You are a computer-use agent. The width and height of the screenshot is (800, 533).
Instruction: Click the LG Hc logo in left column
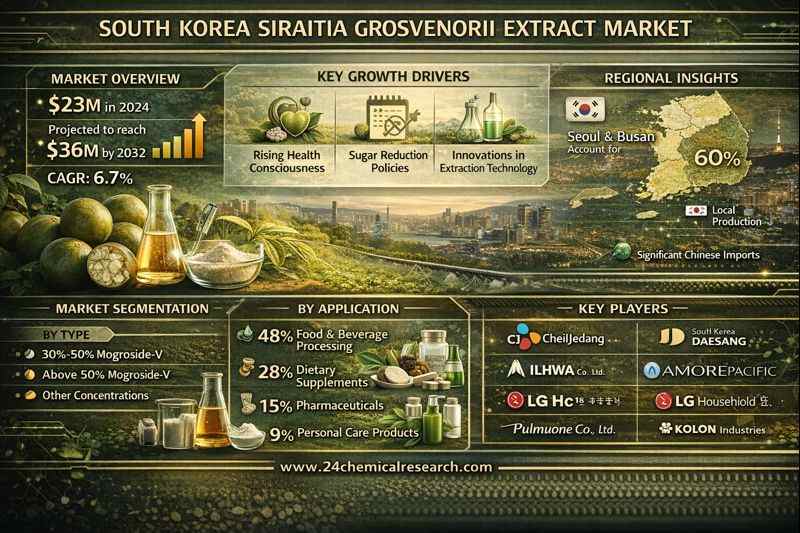tap(563, 401)
